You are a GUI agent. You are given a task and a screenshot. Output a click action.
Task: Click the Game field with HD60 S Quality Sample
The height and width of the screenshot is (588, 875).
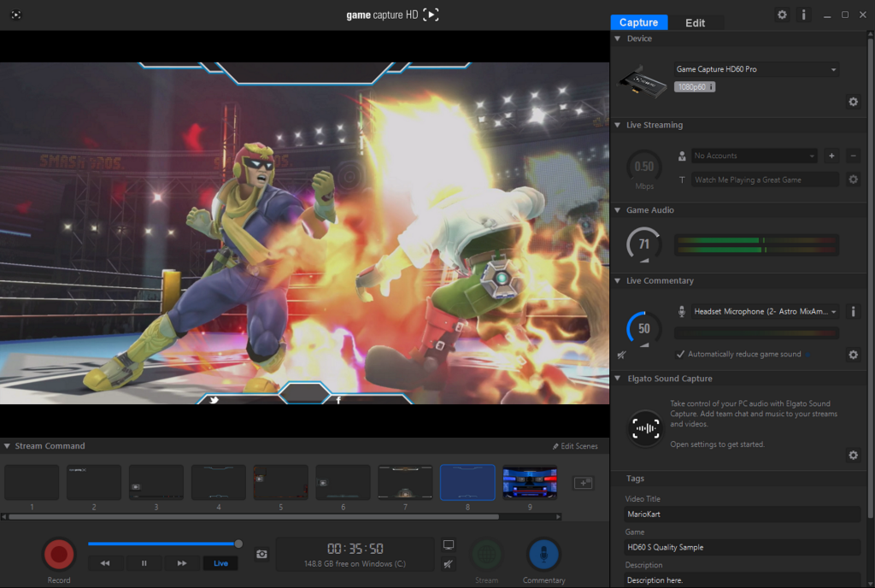point(743,547)
